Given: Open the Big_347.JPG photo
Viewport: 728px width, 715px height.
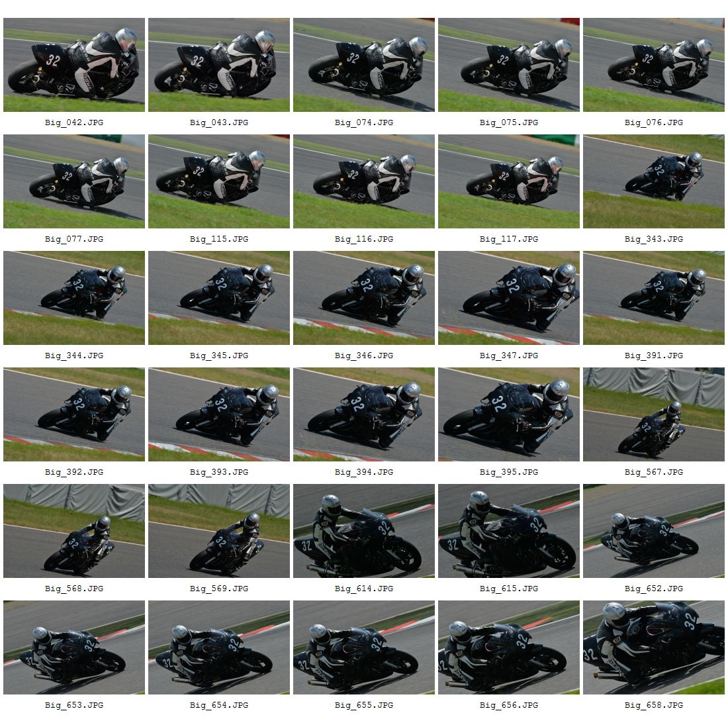Looking at the screenshot, I should [509, 299].
